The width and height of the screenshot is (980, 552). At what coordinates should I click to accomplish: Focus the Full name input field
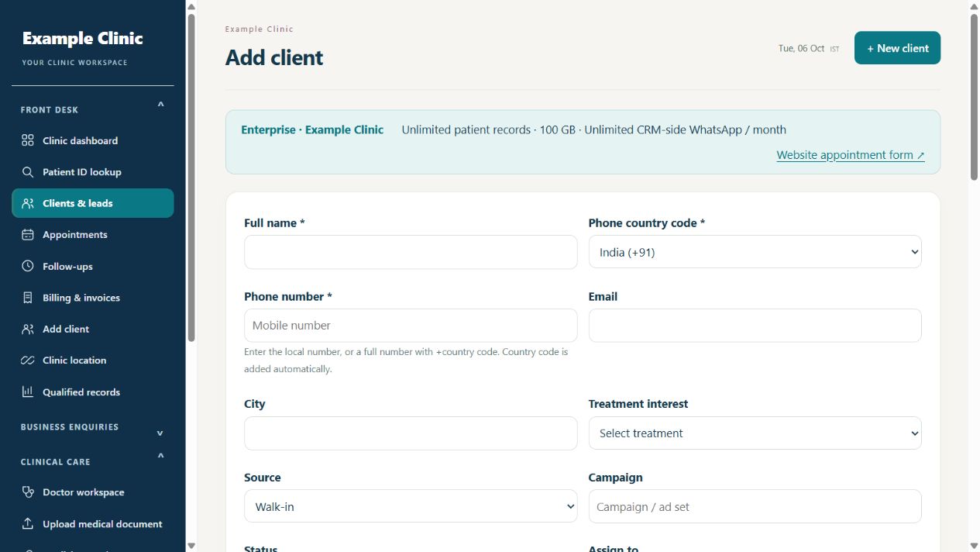[x=411, y=252]
